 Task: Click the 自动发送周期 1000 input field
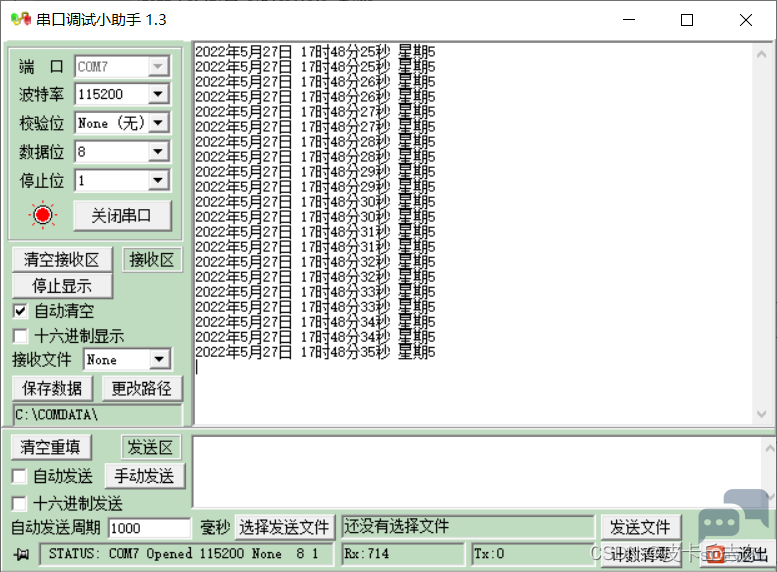coord(150,528)
